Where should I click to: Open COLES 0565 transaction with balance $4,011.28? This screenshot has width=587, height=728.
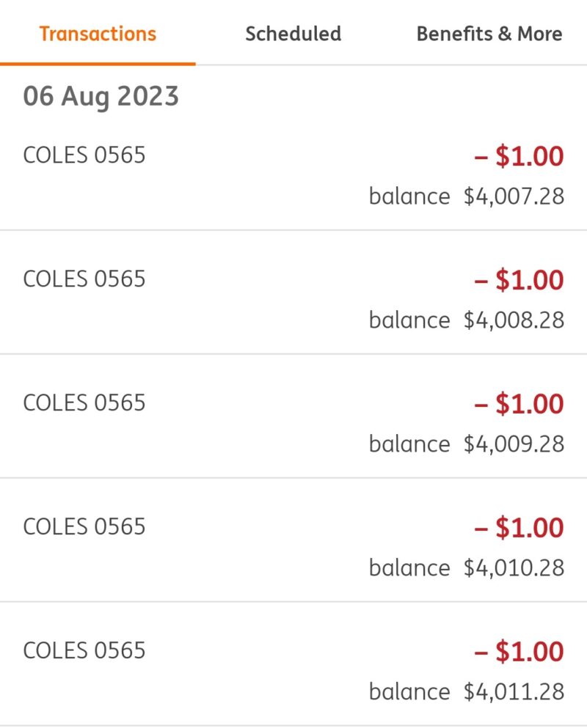tap(293, 664)
